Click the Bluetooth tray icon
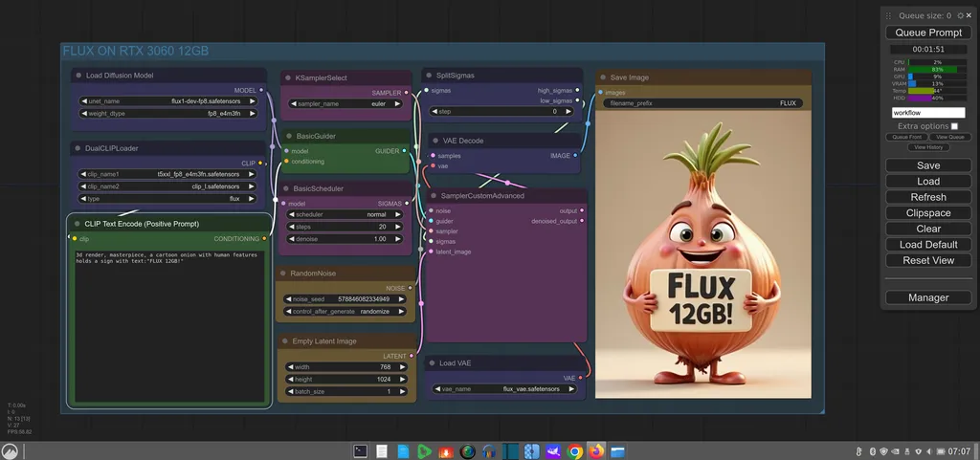 point(873,450)
